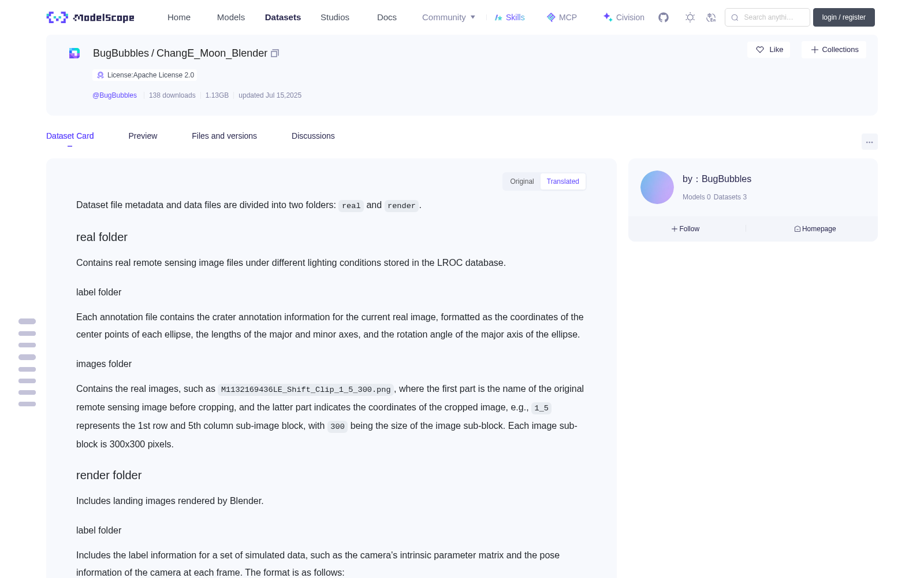Click the Civision star icon
This screenshot has height=578, width=924.
pos(608,17)
